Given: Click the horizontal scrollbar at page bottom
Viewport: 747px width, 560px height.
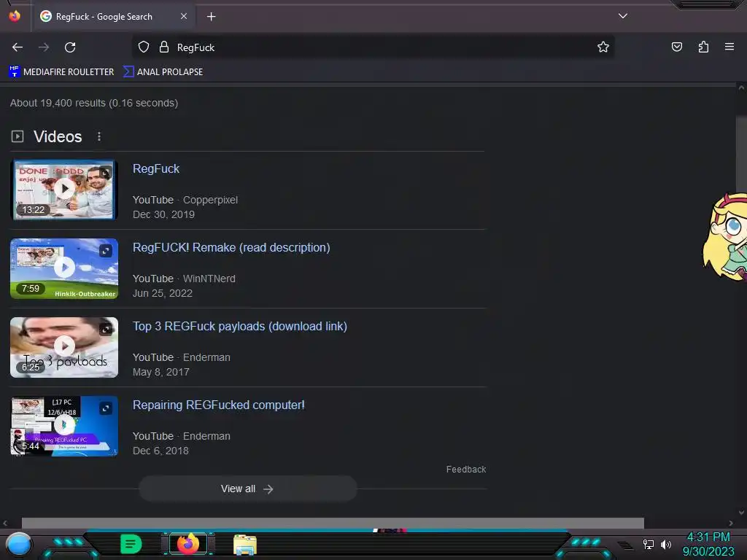Looking at the screenshot, I should (333, 523).
